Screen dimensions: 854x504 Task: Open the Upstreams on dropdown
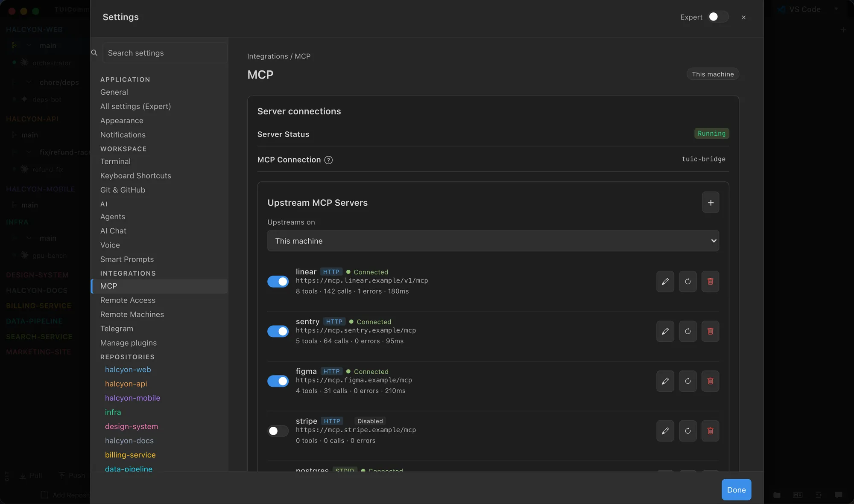[x=493, y=241]
